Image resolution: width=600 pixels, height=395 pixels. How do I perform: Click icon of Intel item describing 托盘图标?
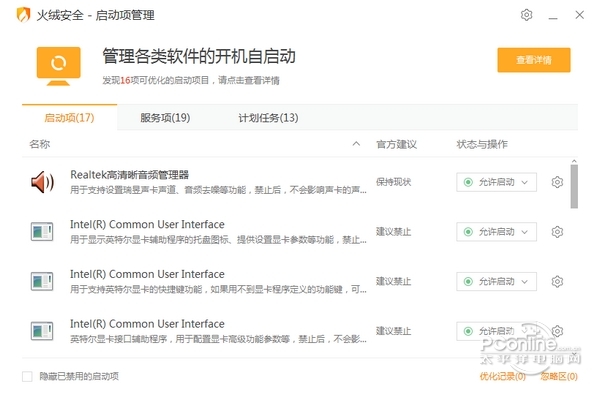click(x=42, y=232)
